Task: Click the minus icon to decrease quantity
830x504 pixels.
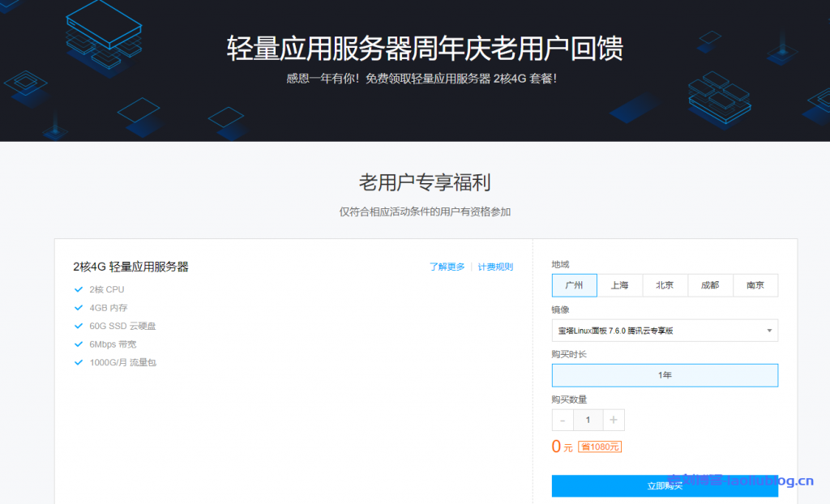Action: click(x=562, y=420)
